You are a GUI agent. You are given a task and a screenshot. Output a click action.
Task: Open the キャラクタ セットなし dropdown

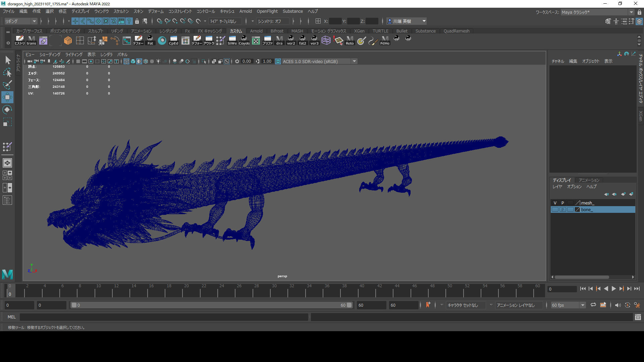(x=466, y=305)
